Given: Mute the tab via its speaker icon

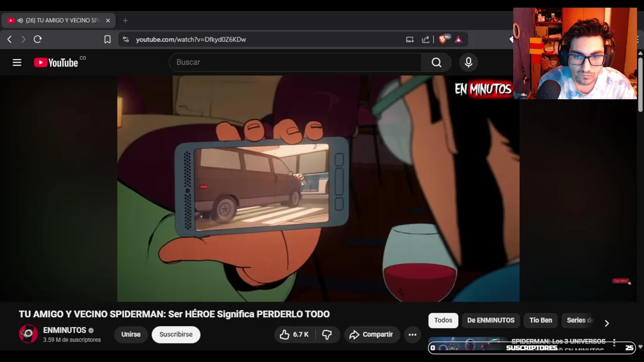Looking at the screenshot, I should [20, 21].
